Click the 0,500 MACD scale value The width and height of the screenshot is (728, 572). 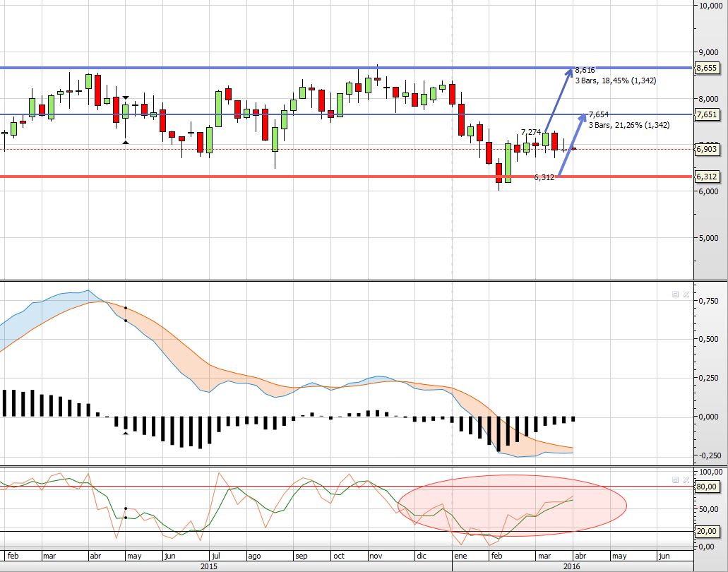click(x=708, y=339)
